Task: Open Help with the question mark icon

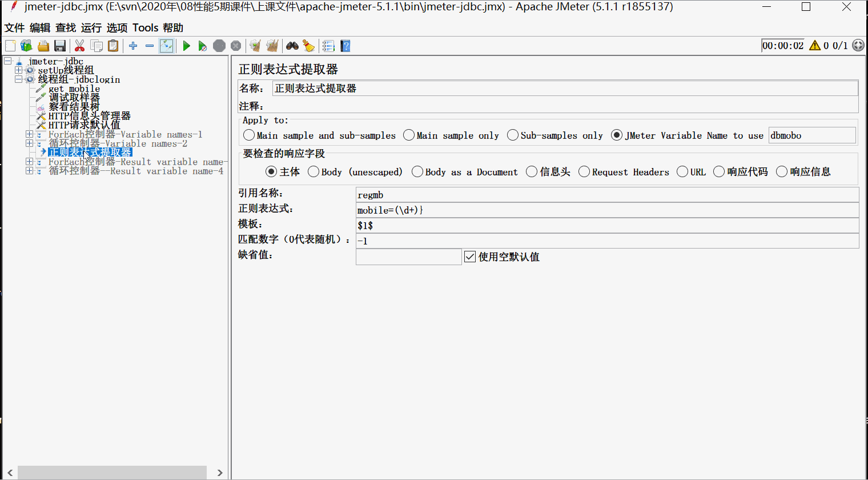Action: [345, 46]
